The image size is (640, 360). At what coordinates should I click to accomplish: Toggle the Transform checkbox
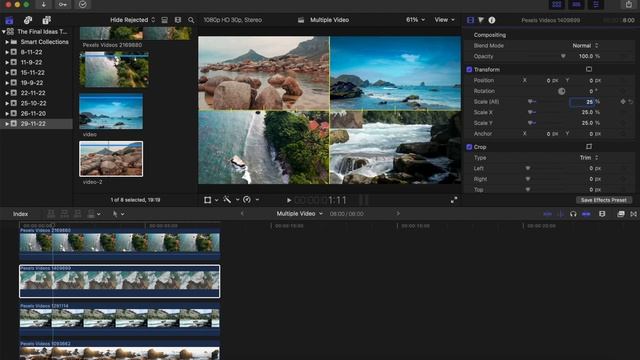469,70
